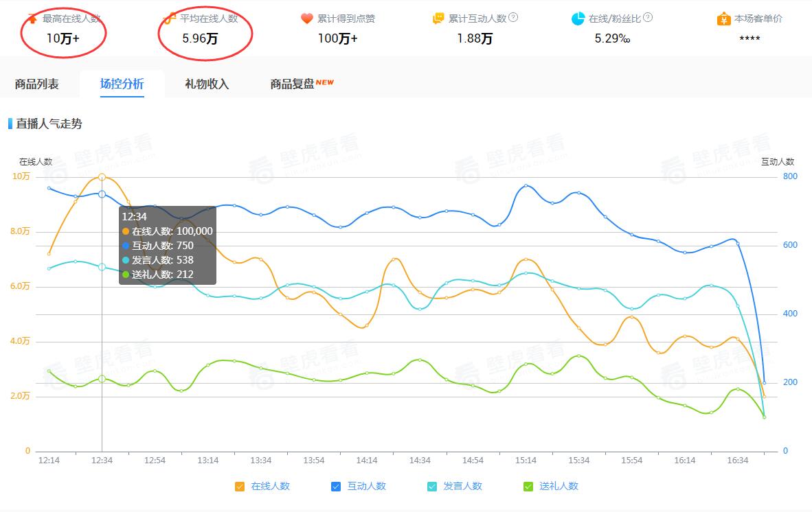The image size is (812, 512).
Task: Toggle the green 送礼人数 legend checkbox
Action: pyautogui.click(x=528, y=486)
